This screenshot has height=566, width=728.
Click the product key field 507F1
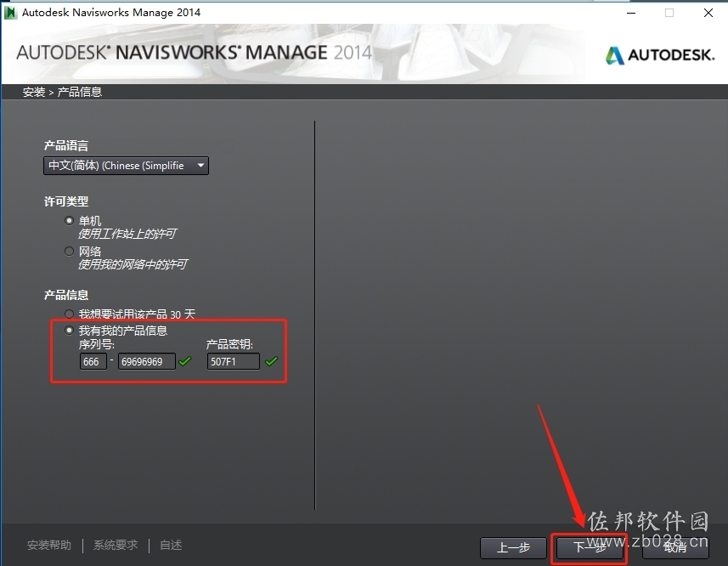(233, 361)
